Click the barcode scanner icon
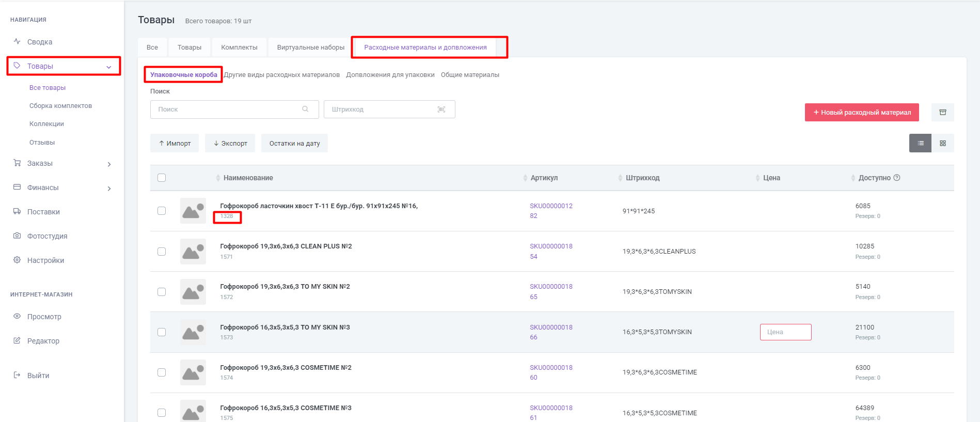Screen dimensions: 980x422 click(441, 110)
